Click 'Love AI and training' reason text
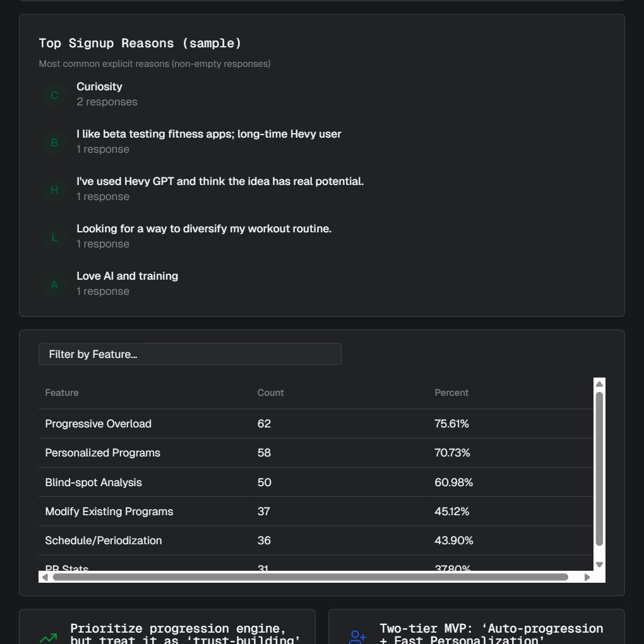The image size is (644, 644). tap(128, 276)
